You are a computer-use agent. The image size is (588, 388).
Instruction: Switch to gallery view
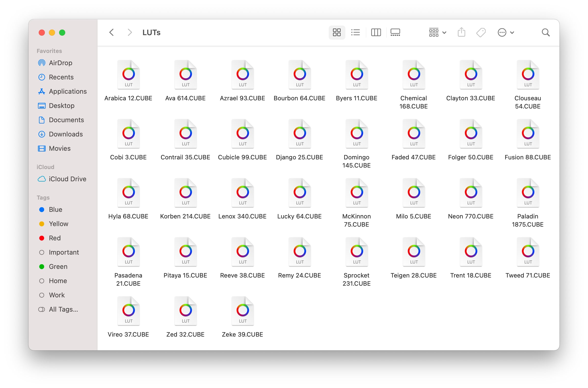(395, 32)
